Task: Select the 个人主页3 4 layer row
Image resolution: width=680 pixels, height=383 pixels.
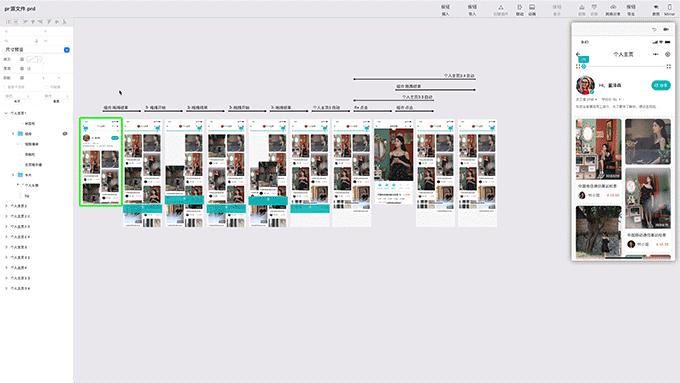Action: (36, 288)
